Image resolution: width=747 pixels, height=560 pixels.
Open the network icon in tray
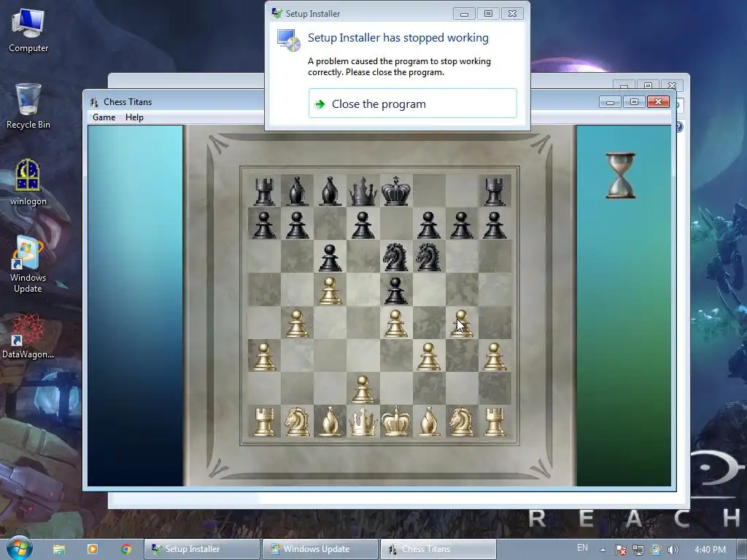[638, 550]
